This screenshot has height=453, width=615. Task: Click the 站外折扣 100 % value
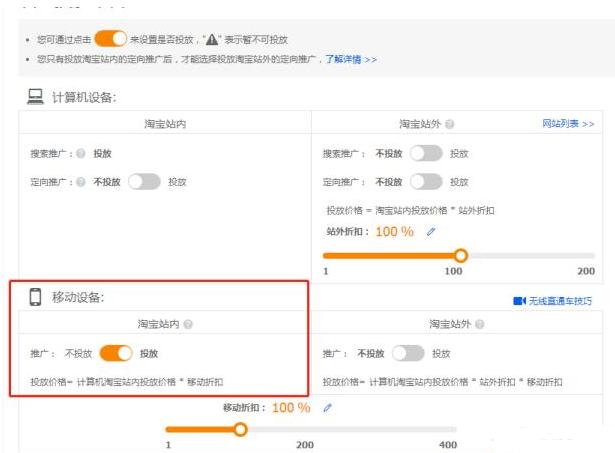(x=395, y=232)
